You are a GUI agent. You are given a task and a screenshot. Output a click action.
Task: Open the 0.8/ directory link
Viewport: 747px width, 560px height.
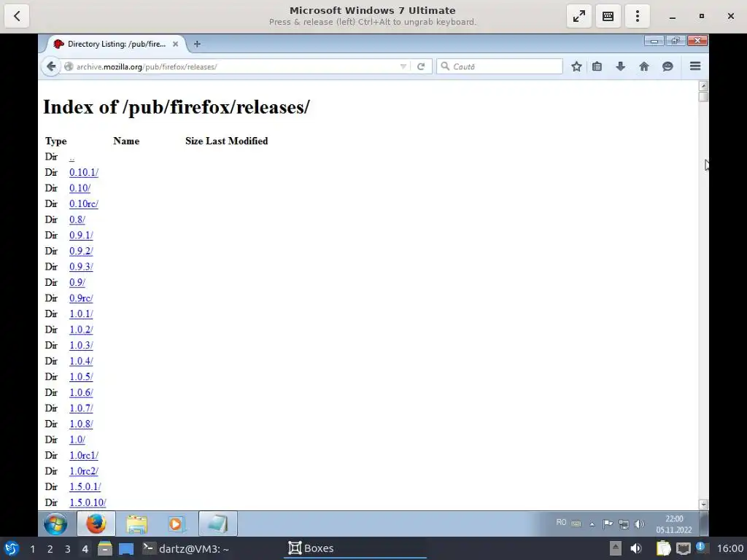coord(77,219)
